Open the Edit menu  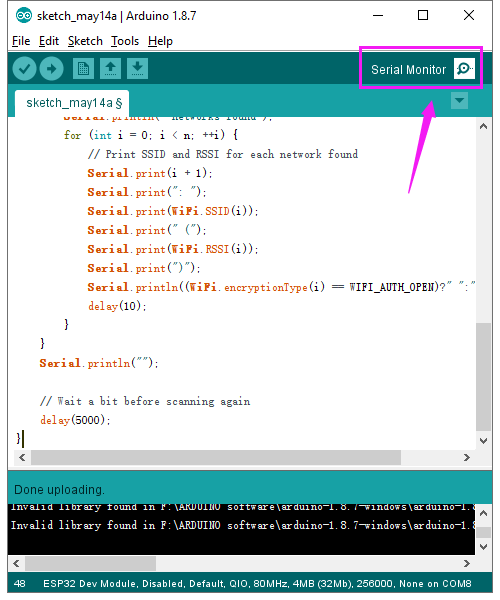pyautogui.click(x=49, y=41)
